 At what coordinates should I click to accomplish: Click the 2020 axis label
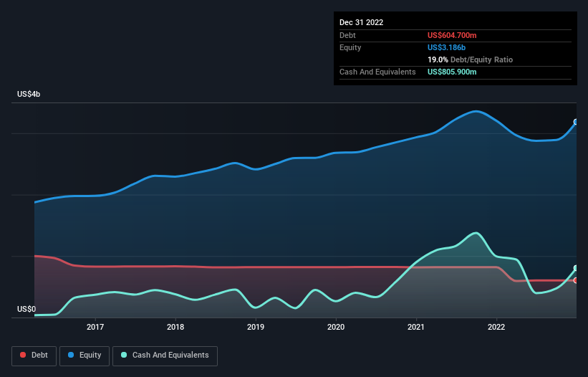point(336,327)
